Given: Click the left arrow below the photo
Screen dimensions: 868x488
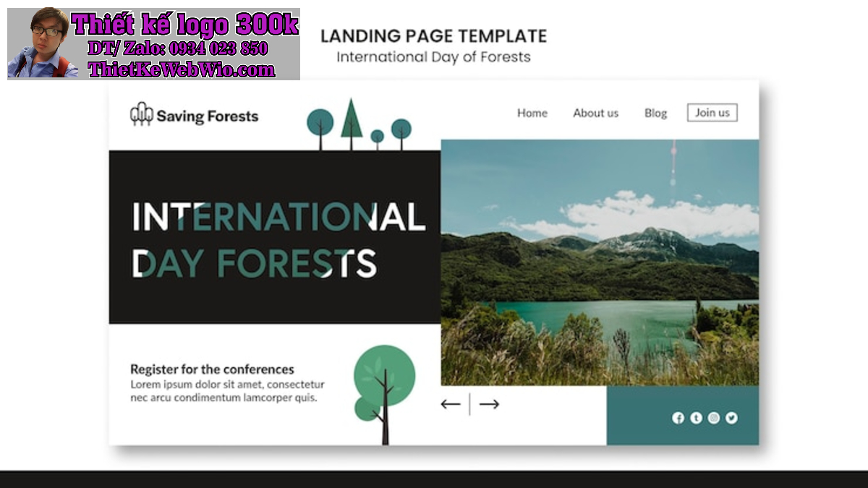Looking at the screenshot, I should [x=450, y=403].
